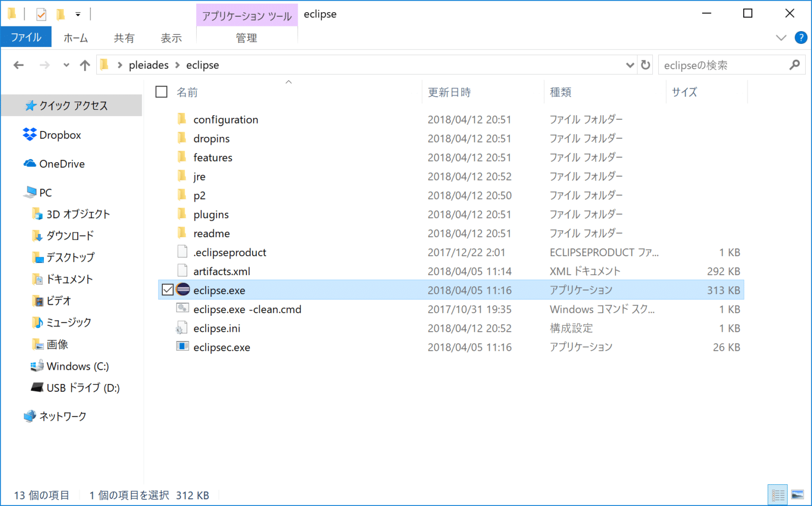Viewport: 812px width, 506px height.
Task: Launch eclipse.exe by clicking its purple sphere icon
Action: 182,289
